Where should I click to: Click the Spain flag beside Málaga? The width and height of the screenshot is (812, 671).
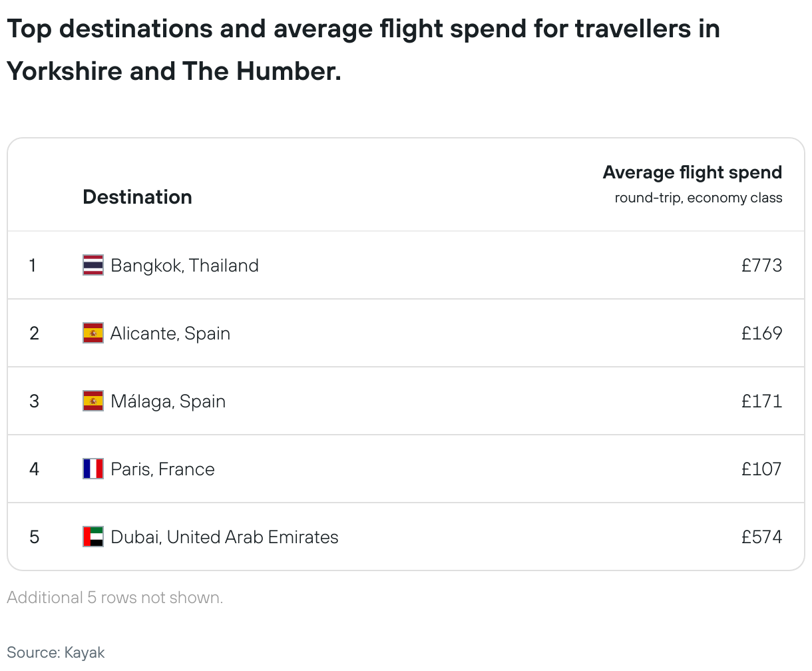(93, 401)
